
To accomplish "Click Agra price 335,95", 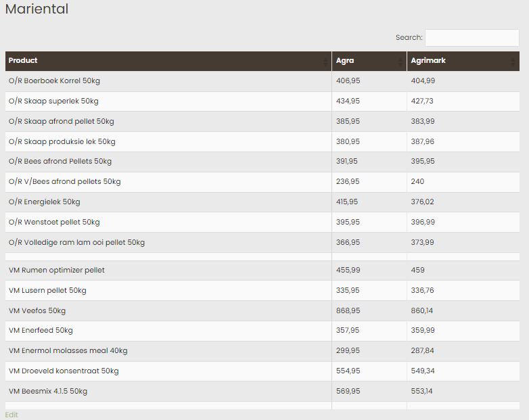I will coord(348,290).
